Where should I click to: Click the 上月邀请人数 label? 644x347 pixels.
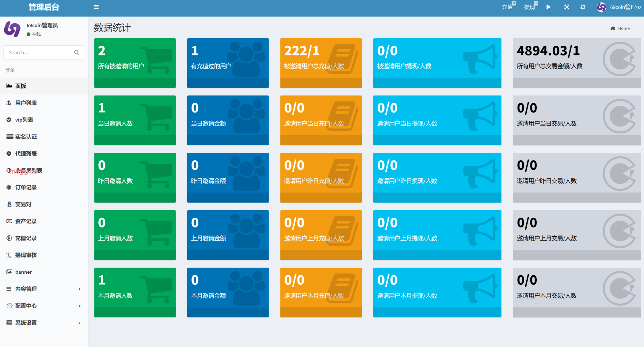[115, 238]
